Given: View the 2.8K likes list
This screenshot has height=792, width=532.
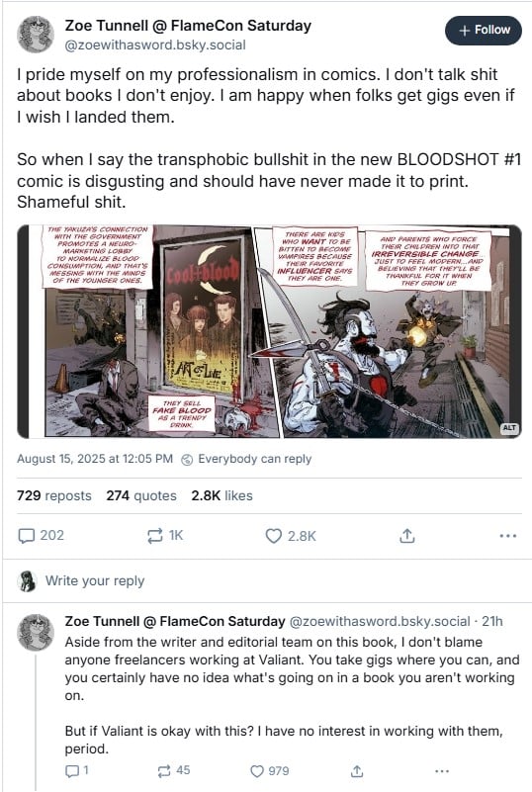Looking at the screenshot, I should click(222, 495).
